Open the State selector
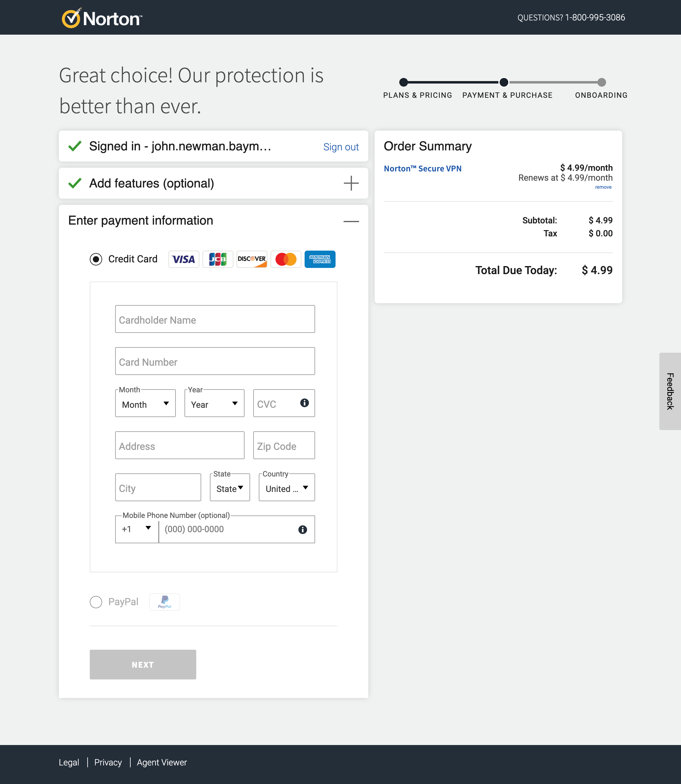This screenshot has height=784, width=681. (x=230, y=488)
